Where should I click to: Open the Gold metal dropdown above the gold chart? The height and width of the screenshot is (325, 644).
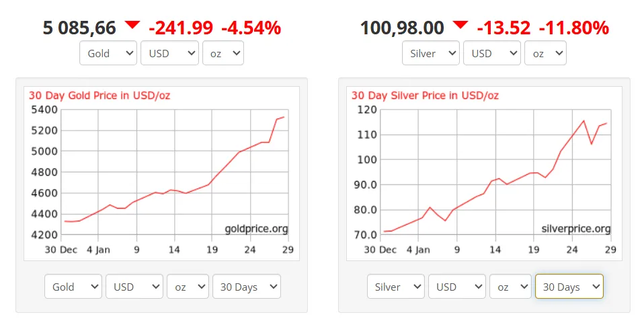pos(108,53)
